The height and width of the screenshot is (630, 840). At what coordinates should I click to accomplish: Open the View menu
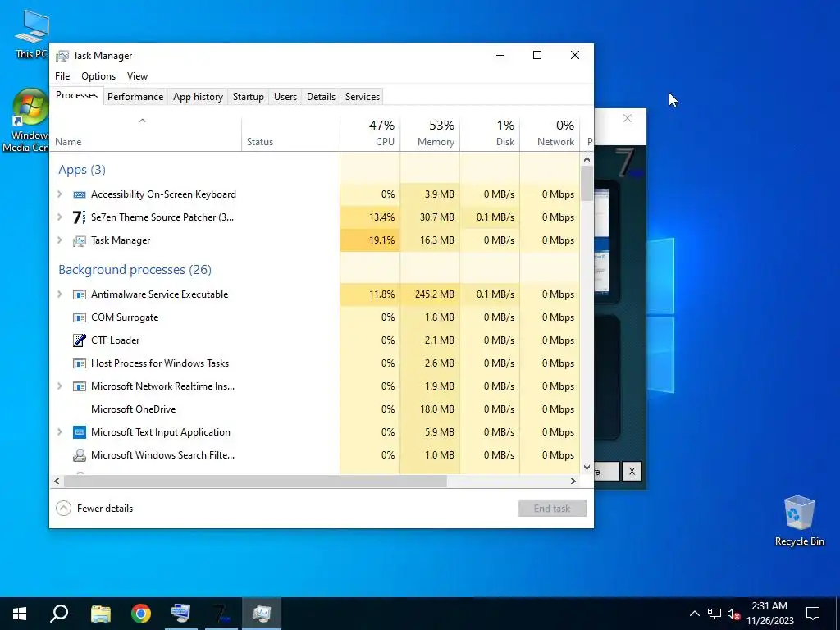[x=137, y=76]
